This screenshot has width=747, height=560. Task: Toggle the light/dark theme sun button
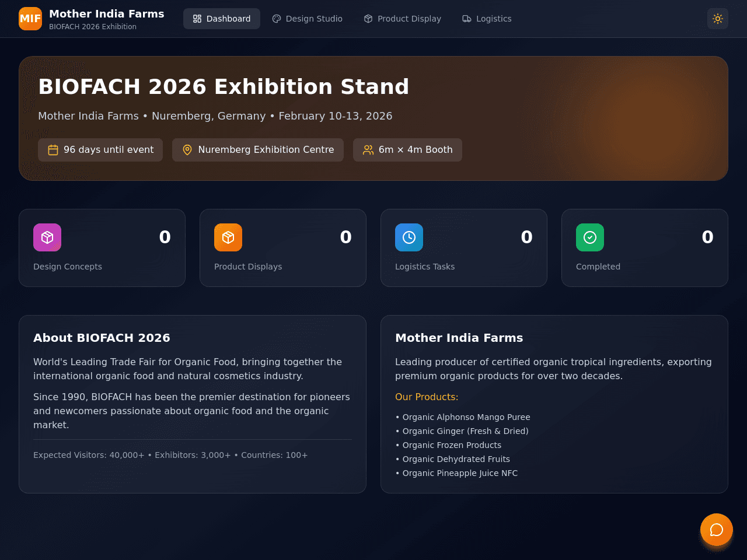point(718,19)
